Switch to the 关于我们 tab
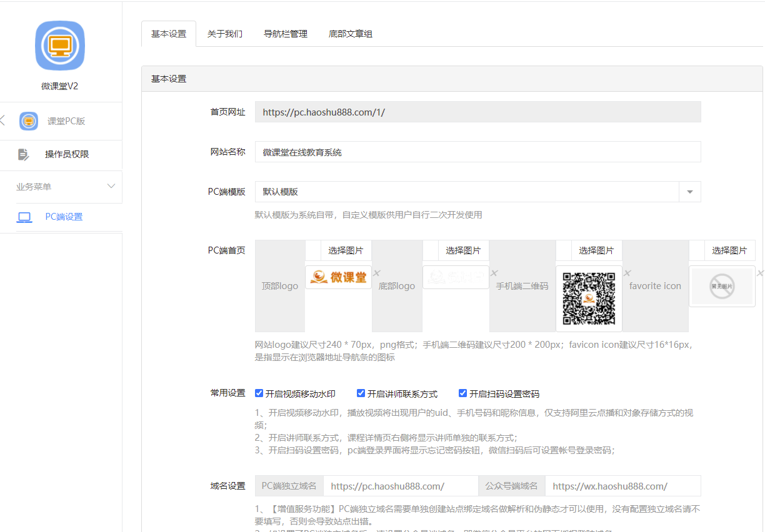Image resolution: width=765 pixels, height=532 pixels. pos(225,34)
